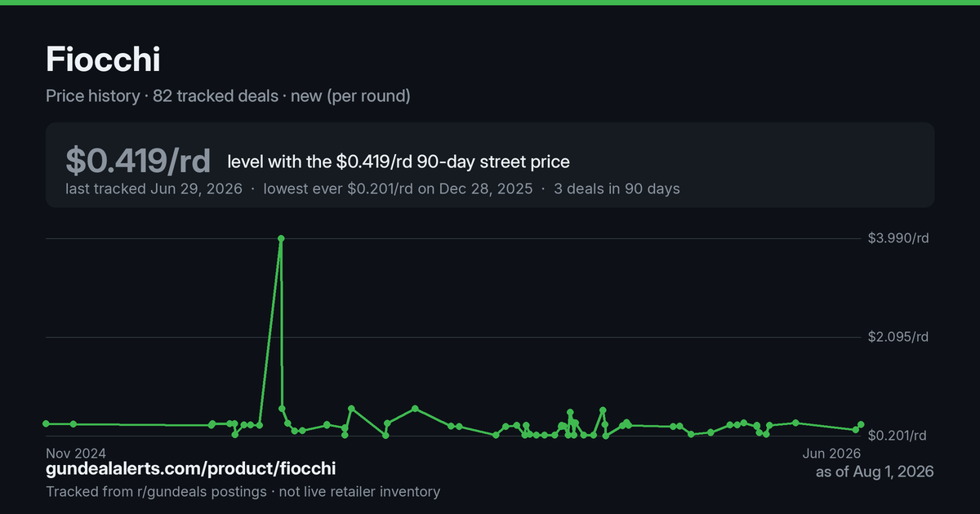Click the highest price spike data point
This screenshot has width=980, height=514.
(281, 238)
